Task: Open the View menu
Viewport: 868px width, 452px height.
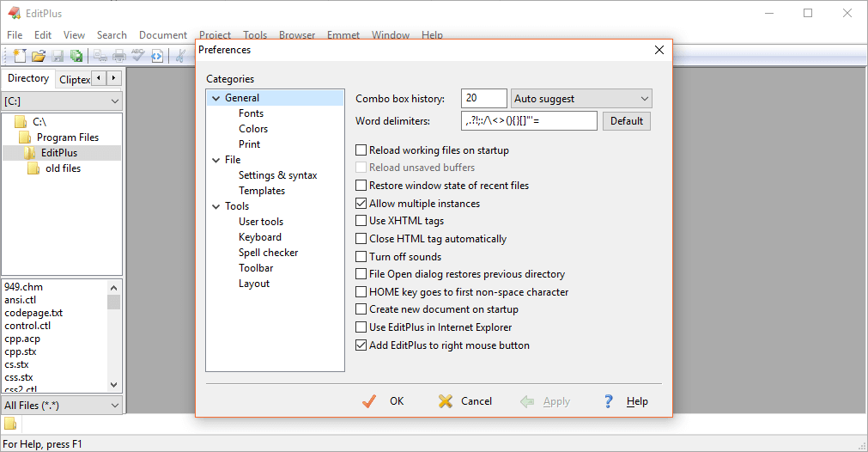Action: coord(74,35)
